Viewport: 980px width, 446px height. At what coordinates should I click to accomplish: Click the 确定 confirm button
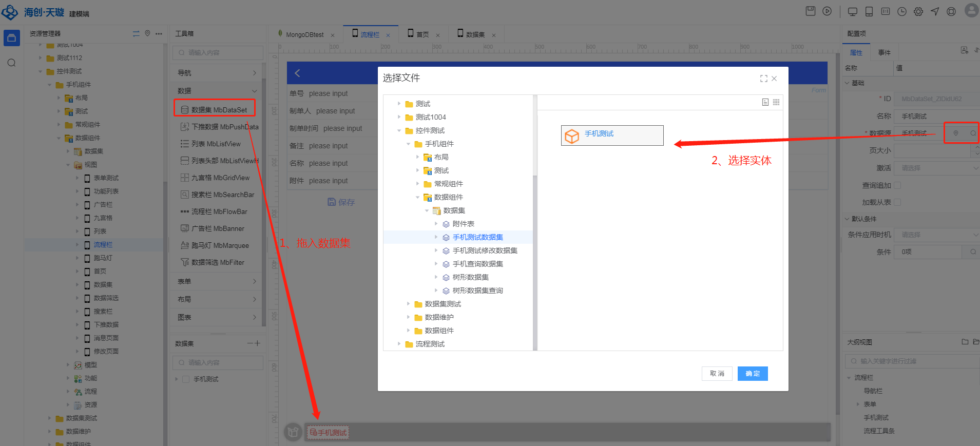click(752, 374)
